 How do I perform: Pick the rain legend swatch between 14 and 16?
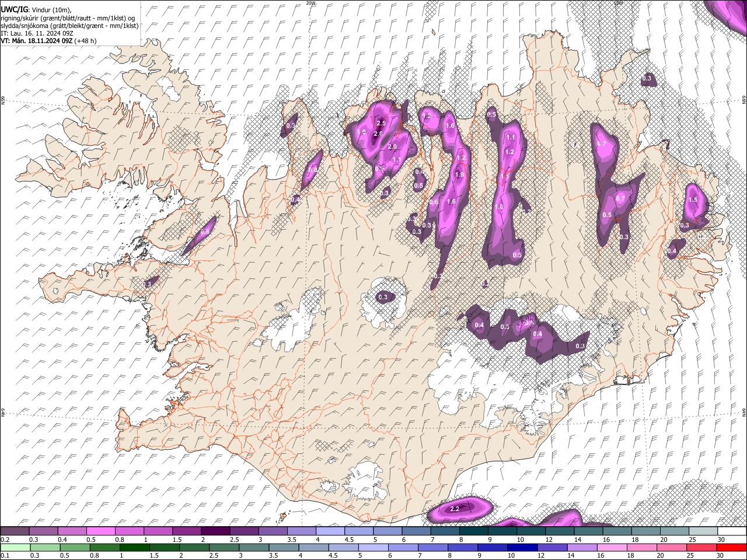pos(582,547)
